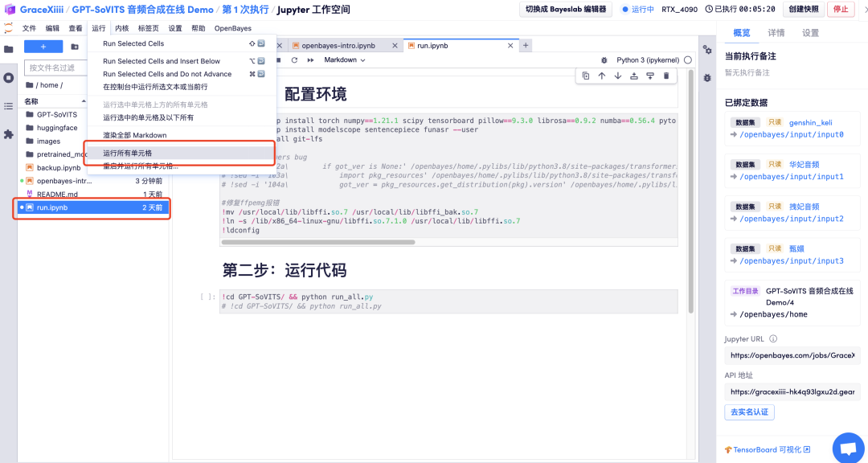Select the huggingface folder
This screenshot has width=868, height=463.
tap(93, 128)
